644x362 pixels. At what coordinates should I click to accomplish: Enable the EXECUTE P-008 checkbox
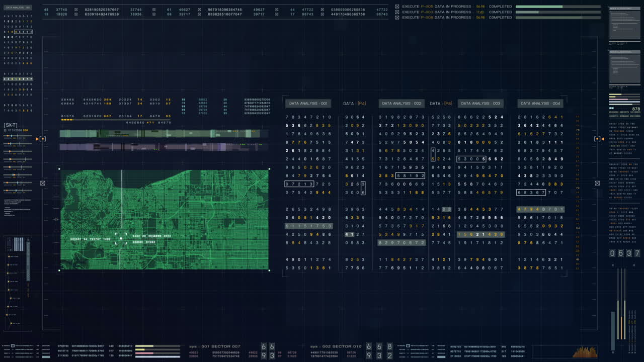click(397, 17)
